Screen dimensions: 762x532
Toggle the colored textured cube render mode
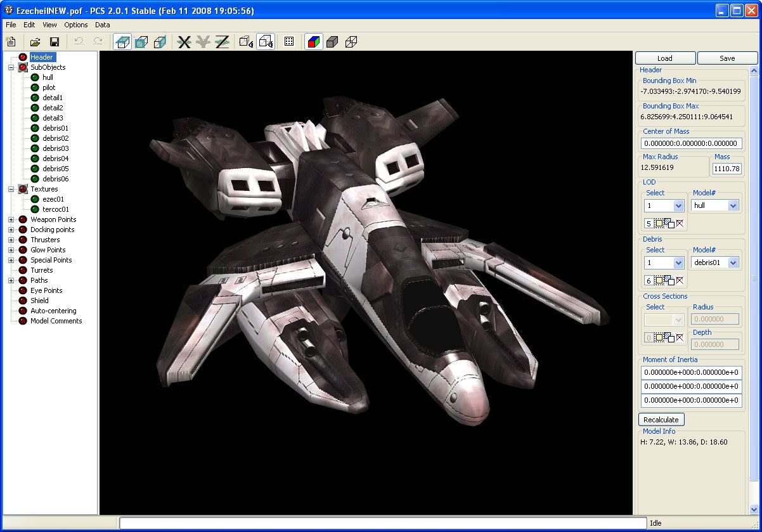click(314, 42)
